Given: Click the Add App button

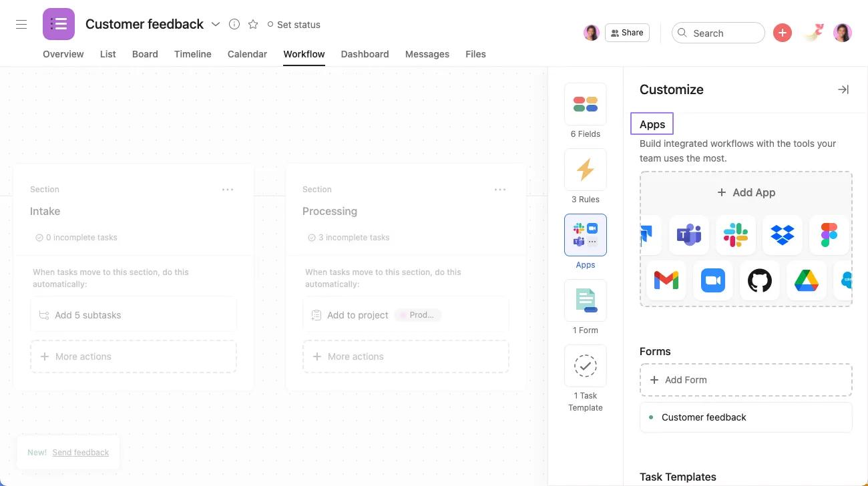Looking at the screenshot, I should pyautogui.click(x=746, y=192).
